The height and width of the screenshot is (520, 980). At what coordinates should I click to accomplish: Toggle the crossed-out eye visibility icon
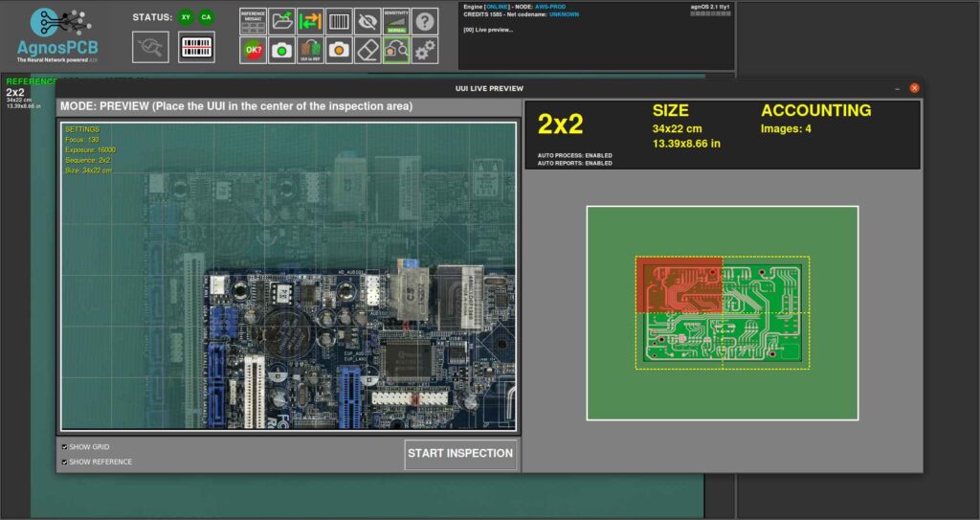point(367,21)
